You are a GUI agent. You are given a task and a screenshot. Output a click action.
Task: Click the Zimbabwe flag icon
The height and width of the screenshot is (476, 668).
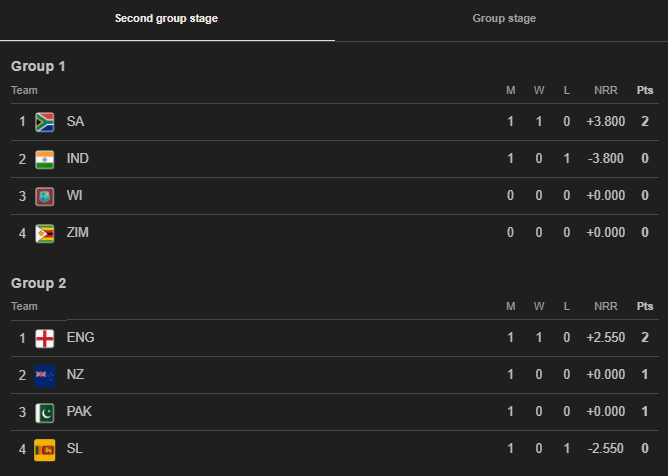click(x=44, y=233)
